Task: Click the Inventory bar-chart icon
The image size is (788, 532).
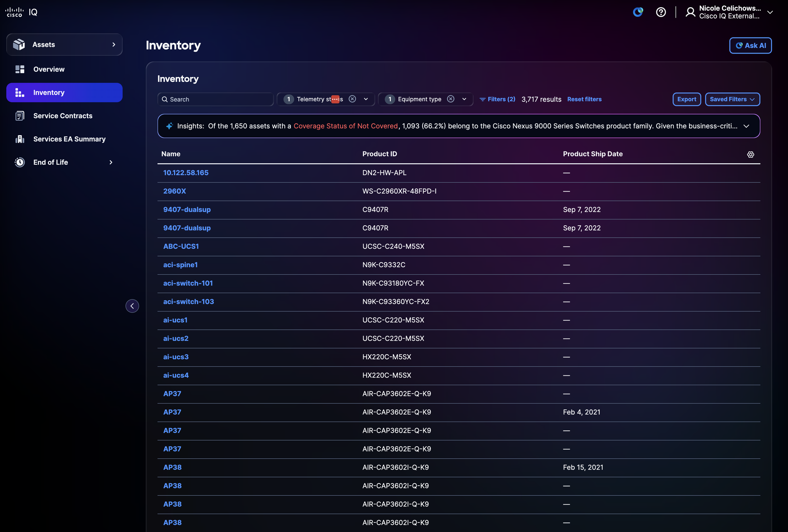Action: (x=20, y=93)
